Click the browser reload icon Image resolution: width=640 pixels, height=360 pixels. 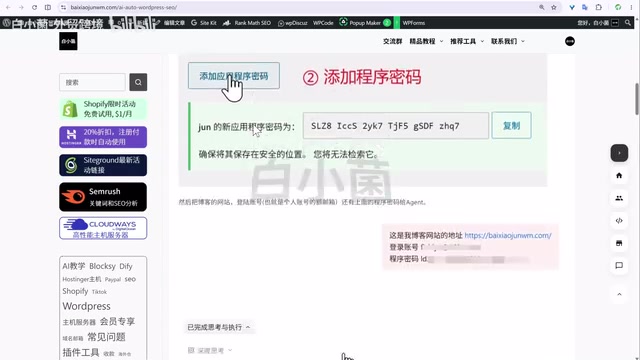point(34,7)
